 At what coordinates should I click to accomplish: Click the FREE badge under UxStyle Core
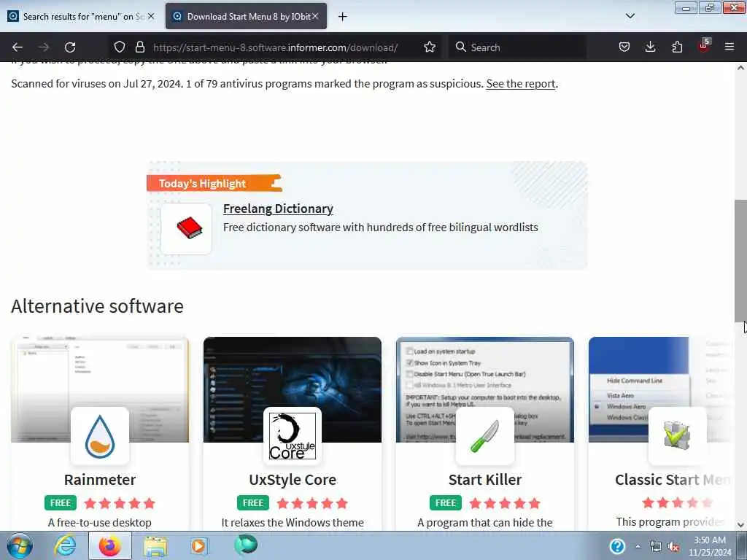click(253, 503)
